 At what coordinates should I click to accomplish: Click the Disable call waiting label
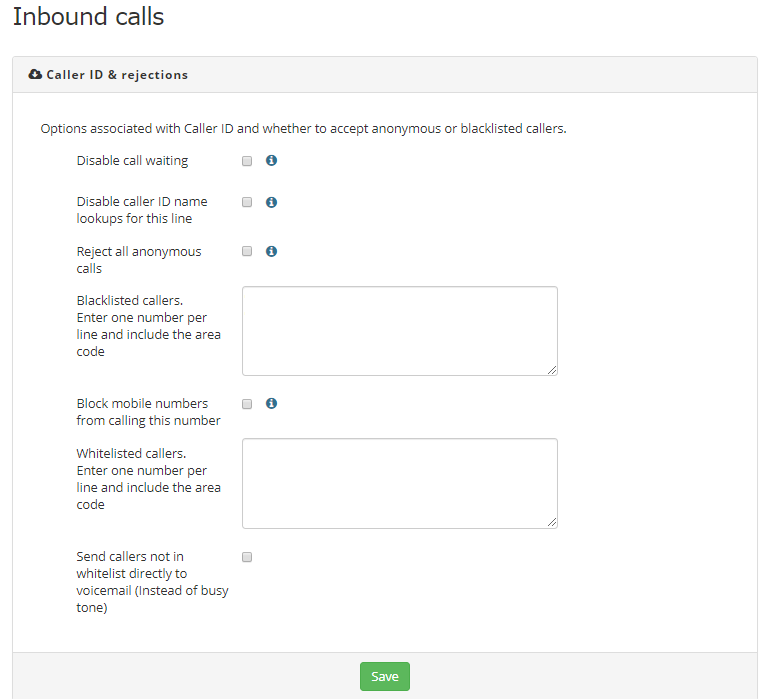coord(132,161)
